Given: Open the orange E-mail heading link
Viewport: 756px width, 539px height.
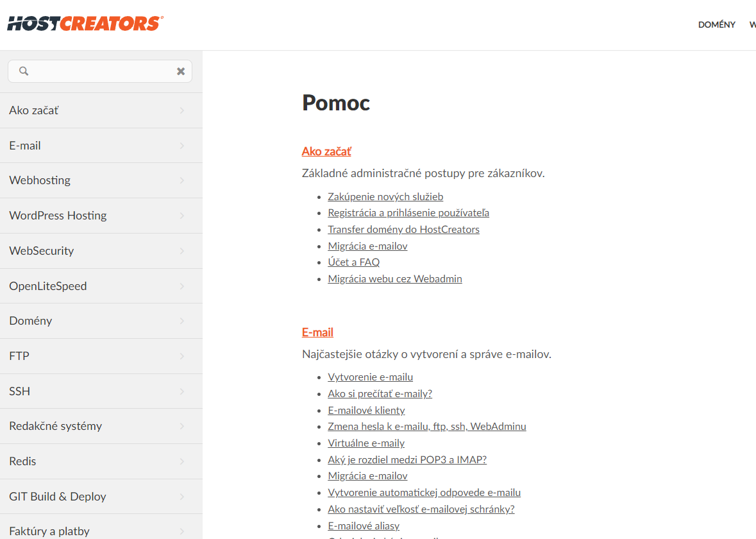Looking at the screenshot, I should pos(317,332).
